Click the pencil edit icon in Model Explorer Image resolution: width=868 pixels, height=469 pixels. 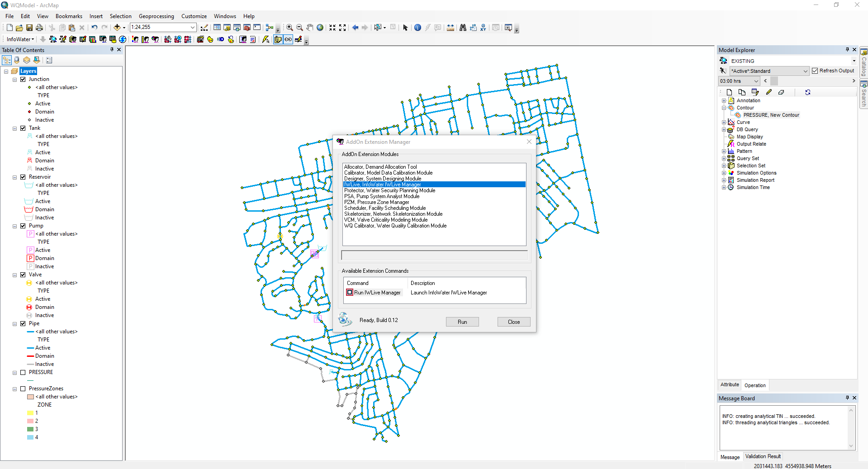tap(768, 92)
